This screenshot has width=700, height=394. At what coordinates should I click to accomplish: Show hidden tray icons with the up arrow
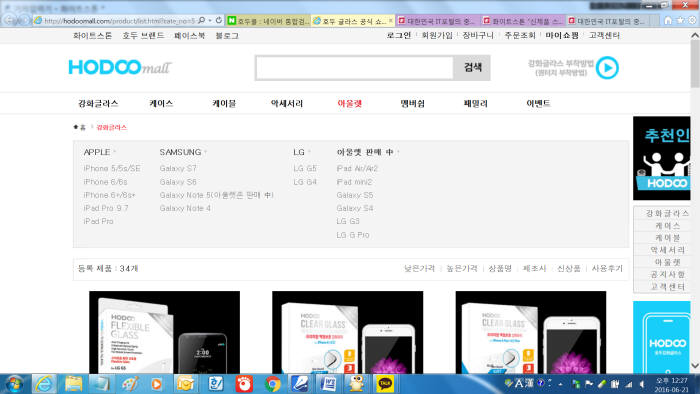pyautogui.click(x=560, y=384)
